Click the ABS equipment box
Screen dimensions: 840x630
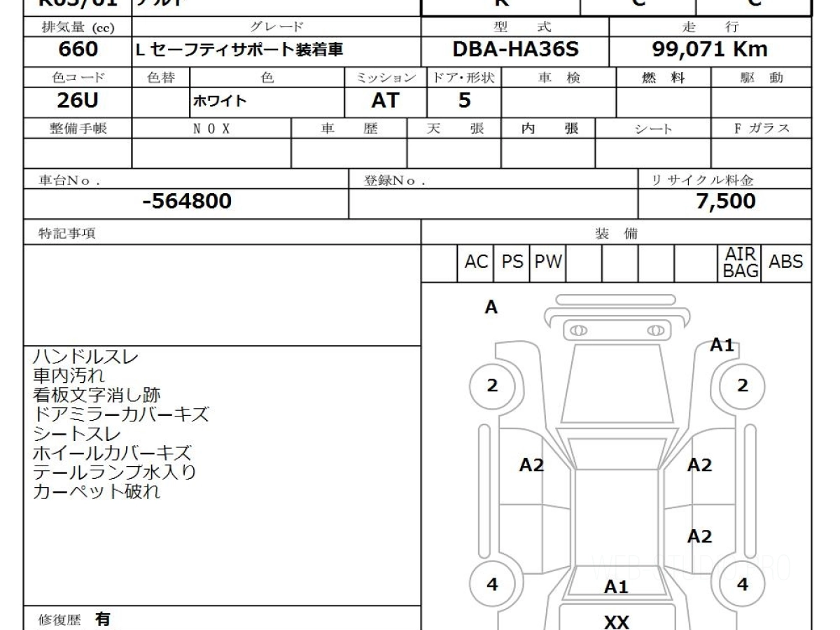786,262
